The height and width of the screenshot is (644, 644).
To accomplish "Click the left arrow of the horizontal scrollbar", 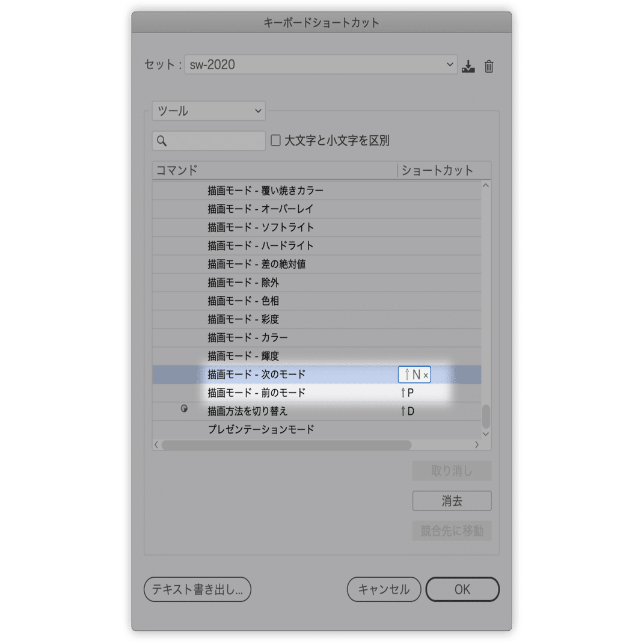I will (x=156, y=445).
